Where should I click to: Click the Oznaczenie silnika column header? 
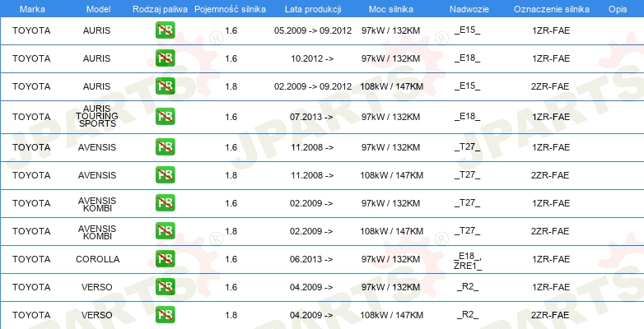point(552,9)
